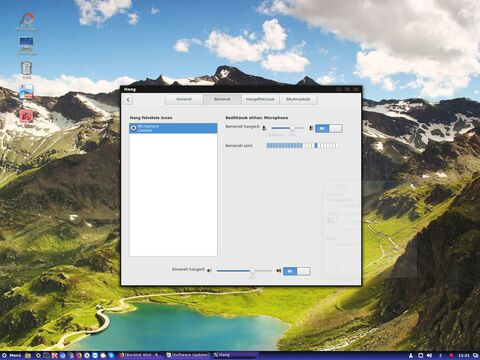Toggle the input volume on/off switch
The height and width of the screenshot is (360, 480).
pyautogui.click(x=329, y=128)
